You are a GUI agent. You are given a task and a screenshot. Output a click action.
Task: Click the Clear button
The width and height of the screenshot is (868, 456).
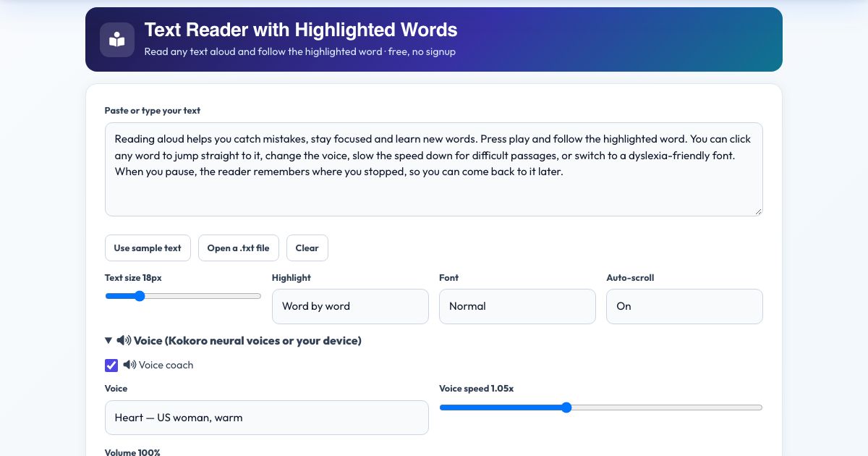tap(307, 248)
